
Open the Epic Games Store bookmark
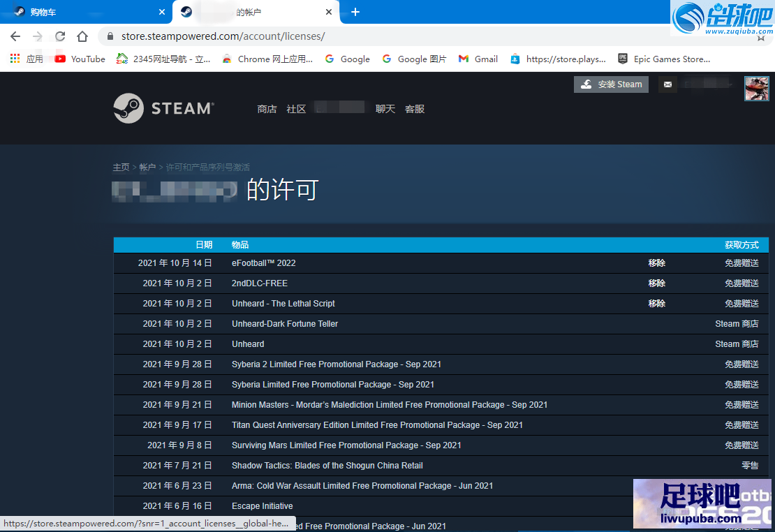[664, 59]
